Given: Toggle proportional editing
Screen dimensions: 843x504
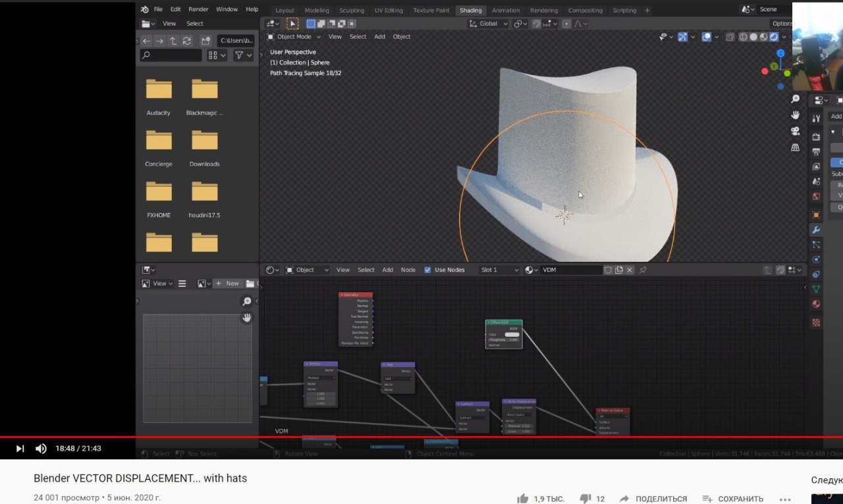Looking at the screenshot, I should (566, 24).
